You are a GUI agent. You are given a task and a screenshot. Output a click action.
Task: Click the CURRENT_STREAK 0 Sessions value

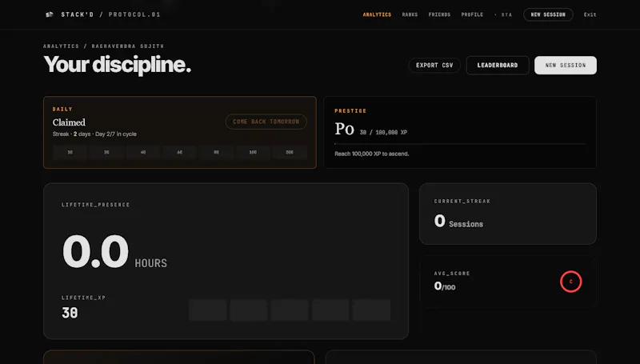point(458,222)
